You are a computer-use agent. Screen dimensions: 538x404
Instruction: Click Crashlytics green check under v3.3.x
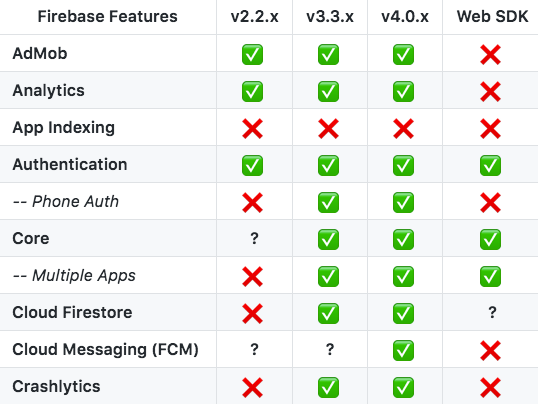(328, 388)
